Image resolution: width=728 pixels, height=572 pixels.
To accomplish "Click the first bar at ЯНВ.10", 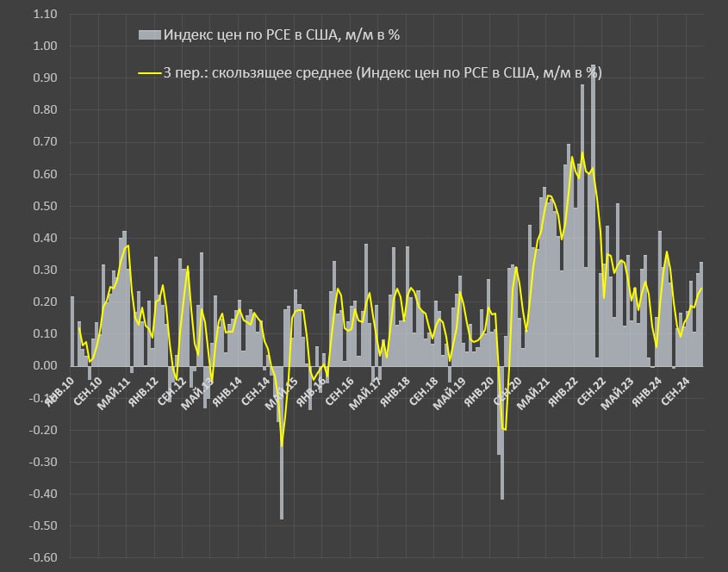I will point(72,332).
